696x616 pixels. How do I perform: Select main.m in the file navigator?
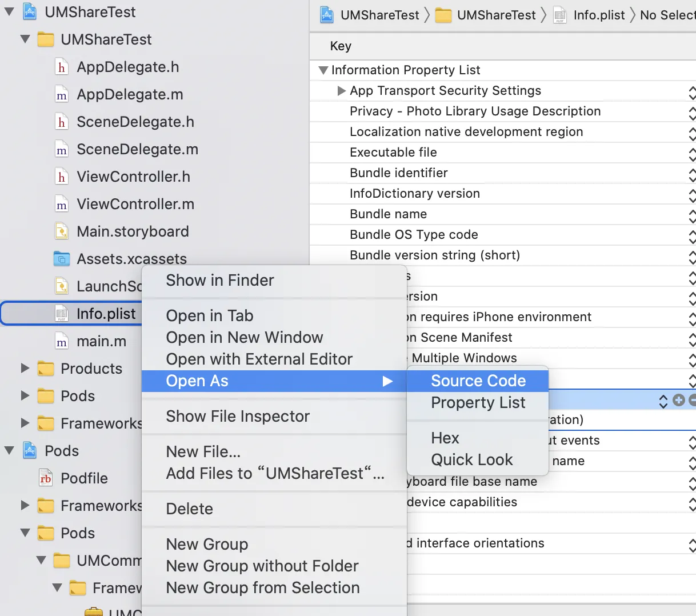[101, 342]
